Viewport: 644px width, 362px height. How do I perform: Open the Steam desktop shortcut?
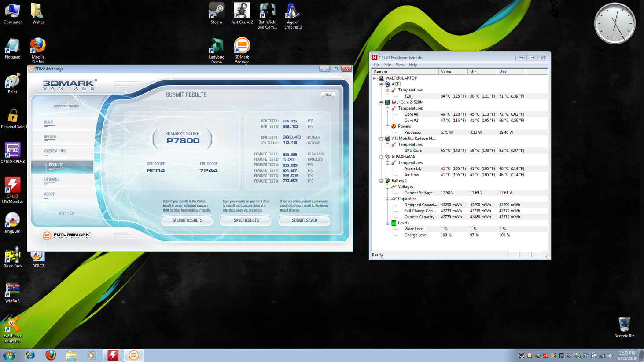click(x=216, y=12)
